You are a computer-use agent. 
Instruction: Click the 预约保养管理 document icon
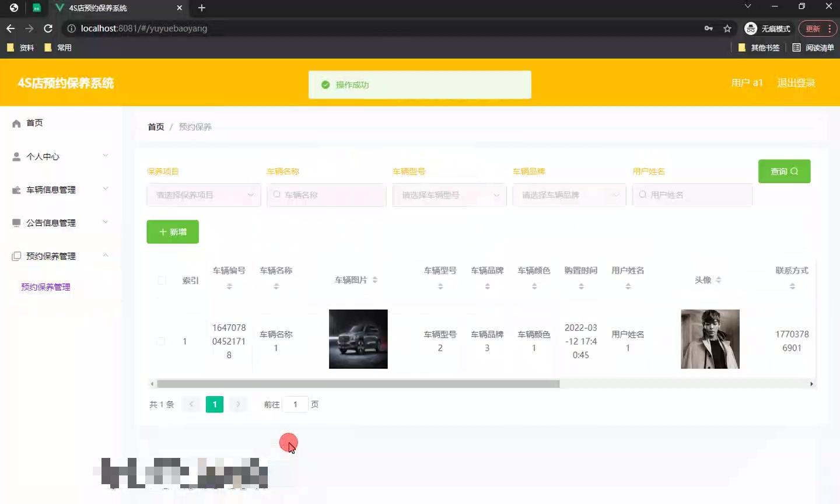click(16, 256)
